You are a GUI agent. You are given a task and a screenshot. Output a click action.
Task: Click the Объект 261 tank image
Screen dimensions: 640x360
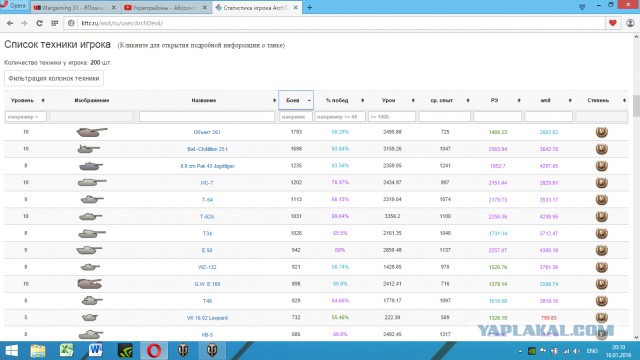point(92,132)
